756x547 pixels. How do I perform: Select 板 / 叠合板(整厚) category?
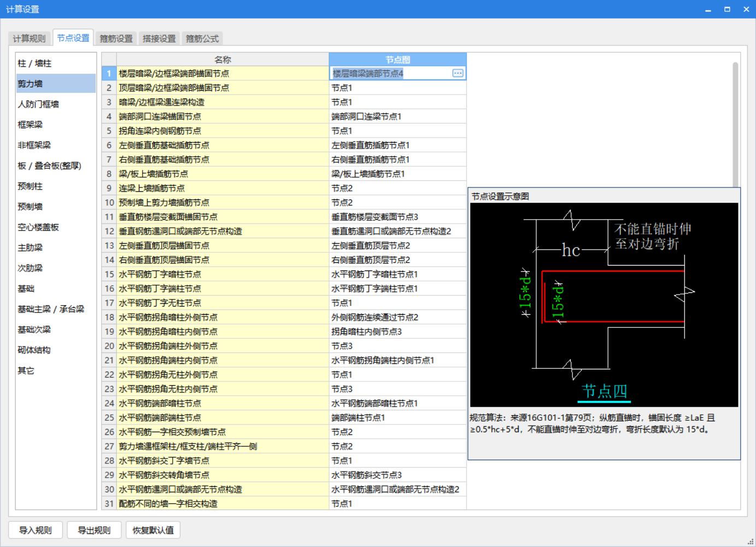pos(56,166)
